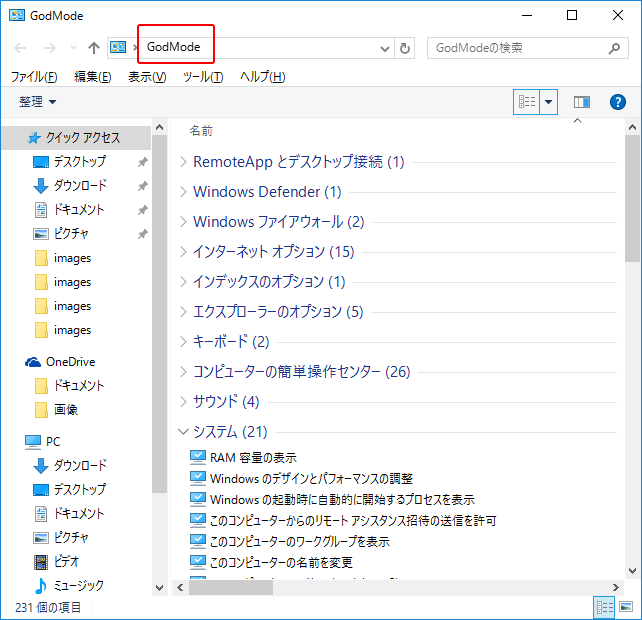Collapse the システム (21) group

183,432
